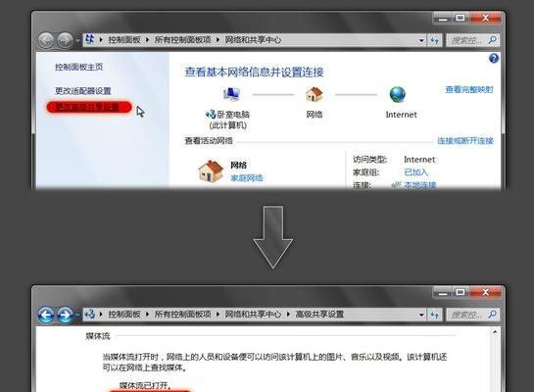Minimize the Network and Sharing Center window
Viewport: 534px width, 392px height.
443,18
